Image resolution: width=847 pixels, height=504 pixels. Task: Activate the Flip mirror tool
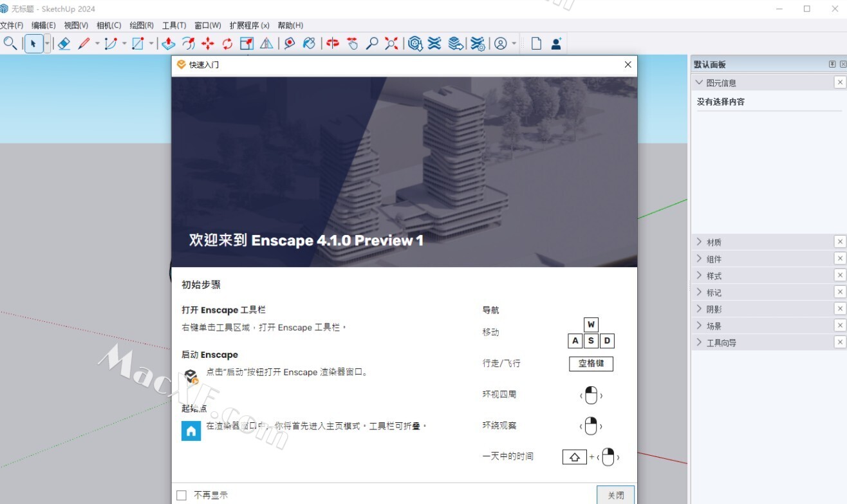266,43
